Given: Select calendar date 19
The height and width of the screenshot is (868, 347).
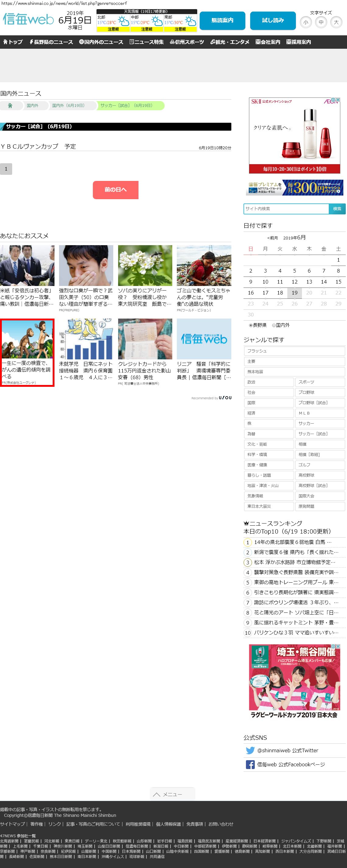Looking at the screenshot, I should point(294,293).
